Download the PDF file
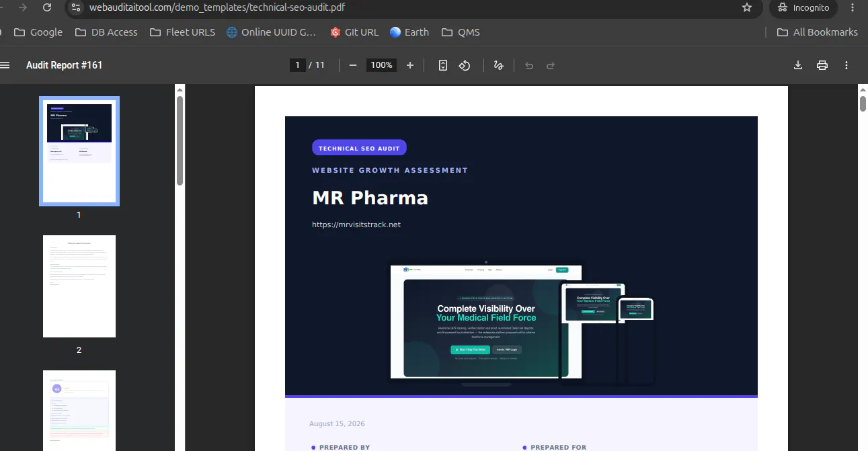Viewport: 868px width, 451px height. (798, 65)
